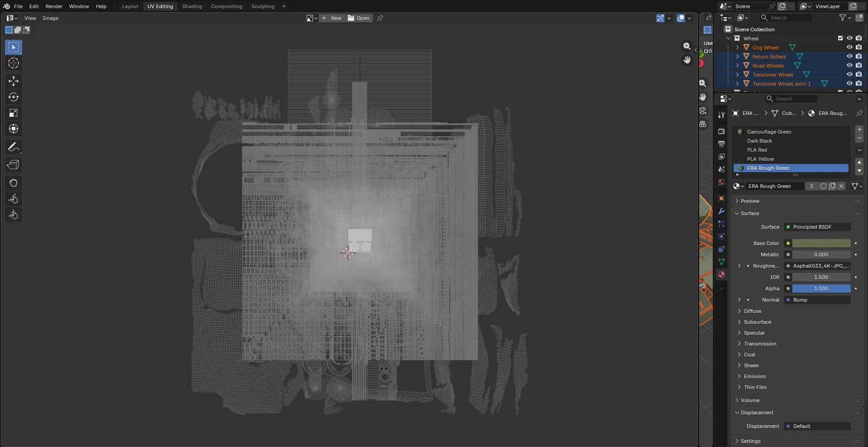Adjust the Alpha slider value
The width and height of the screenshot is (868, 447).
click(821, 289)
